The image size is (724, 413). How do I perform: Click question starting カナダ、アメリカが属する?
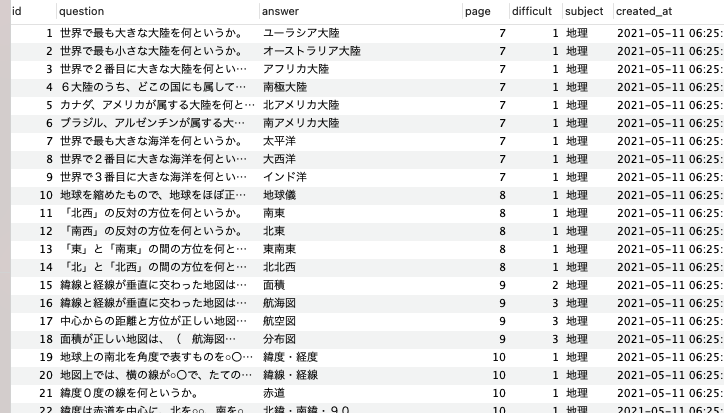tap(157, 105)
